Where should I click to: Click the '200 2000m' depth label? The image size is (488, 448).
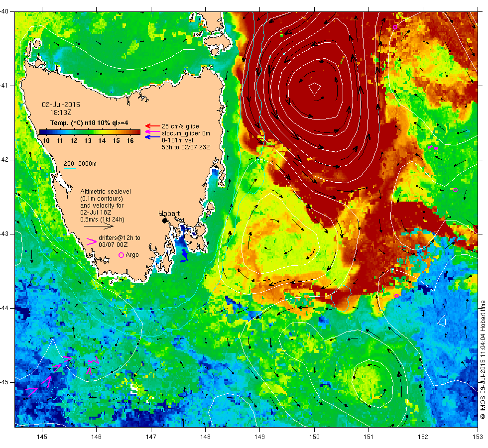coord(80,164)
